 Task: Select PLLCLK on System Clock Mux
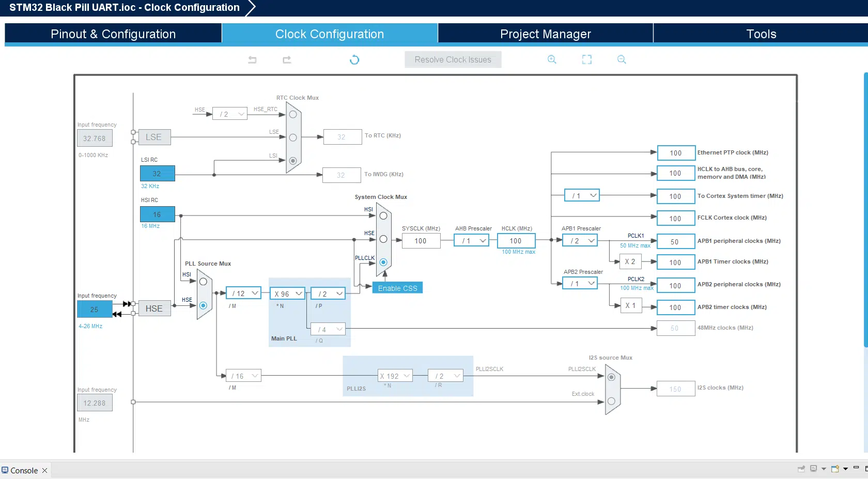click(x=383, y=262)
